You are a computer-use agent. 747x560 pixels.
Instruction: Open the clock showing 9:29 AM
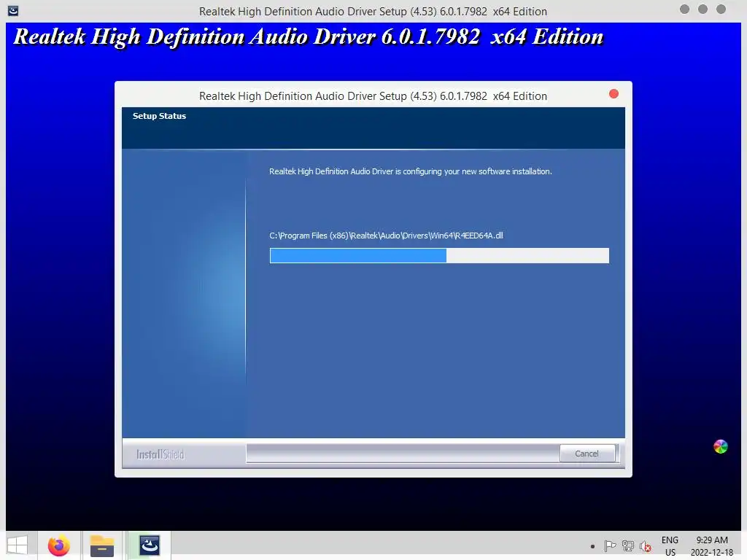tap(712, 546)
